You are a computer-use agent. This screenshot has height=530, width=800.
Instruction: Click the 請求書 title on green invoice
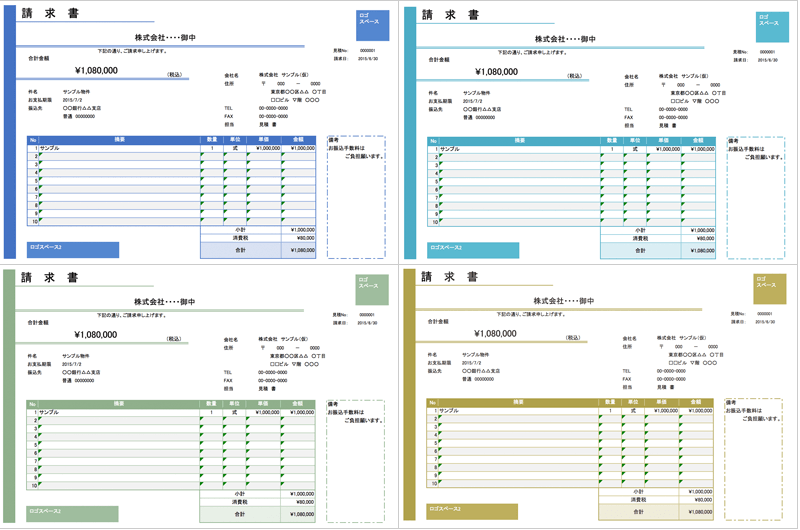pyautogui.click(x=49, y=277)
